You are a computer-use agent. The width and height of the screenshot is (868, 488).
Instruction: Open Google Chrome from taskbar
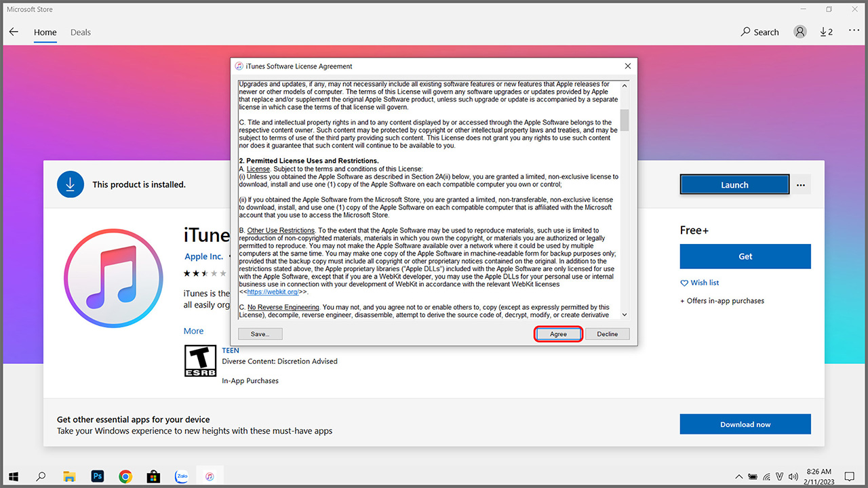point(125,476)
